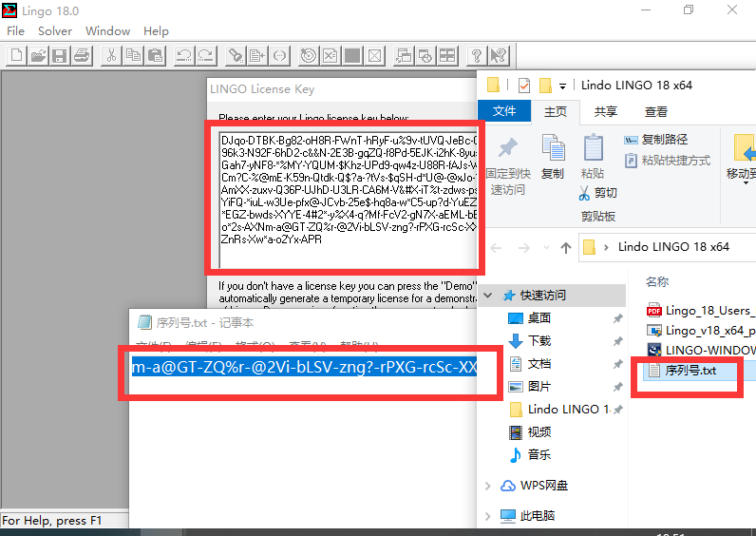Click the up one level arrow in Explorer

click(565, 248)
